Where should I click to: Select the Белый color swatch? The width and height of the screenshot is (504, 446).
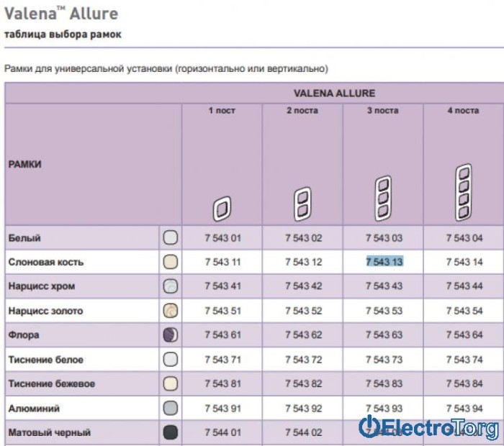click(x=171, y=238)
